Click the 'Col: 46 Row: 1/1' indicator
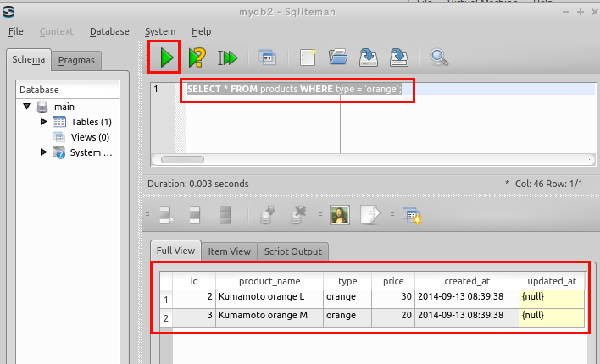The width and height of the screenshot is (600, 364). click(x=548, y=184)
